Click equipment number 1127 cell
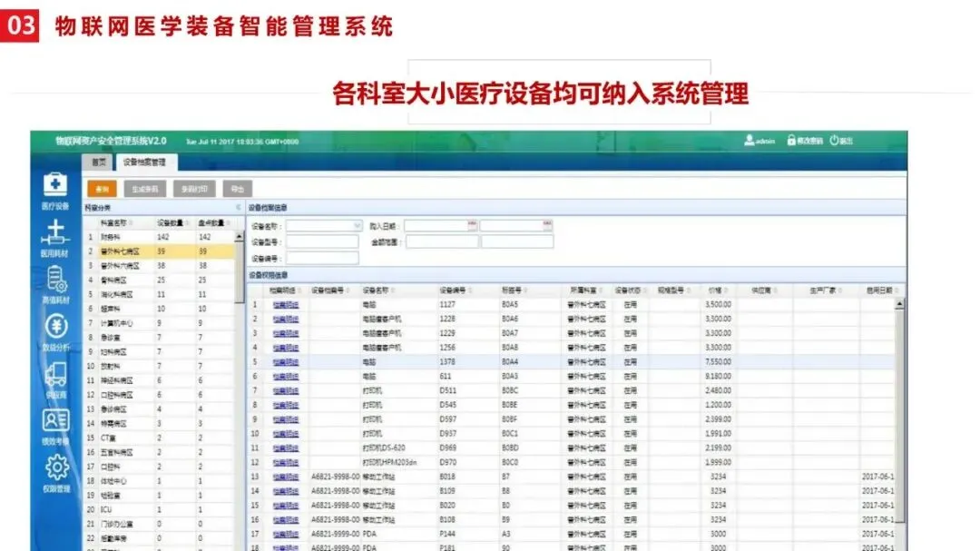 click(x=447, y=305)
